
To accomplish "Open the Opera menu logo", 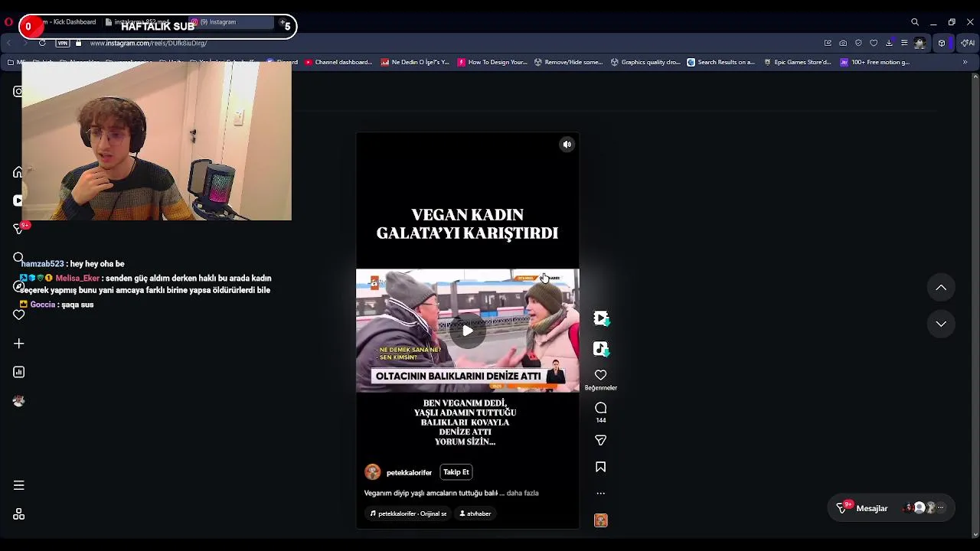I will tap(8, 22).
